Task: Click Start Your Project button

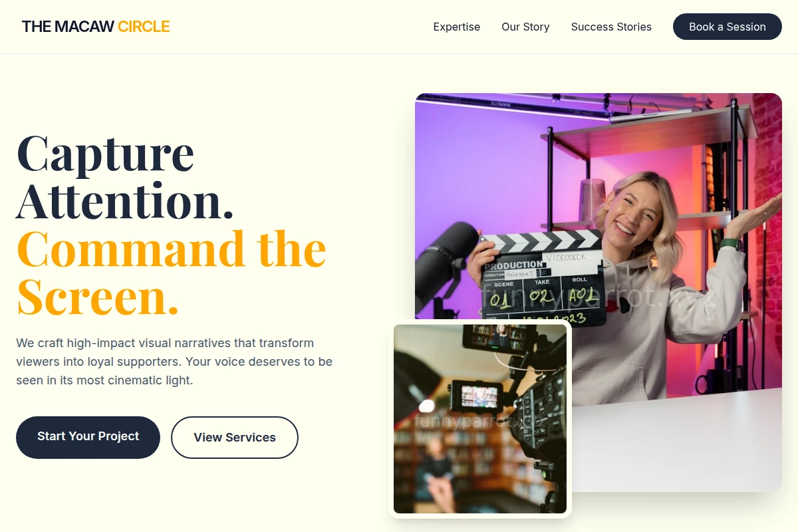Action: pyautogui.click(x=88, y=437)
